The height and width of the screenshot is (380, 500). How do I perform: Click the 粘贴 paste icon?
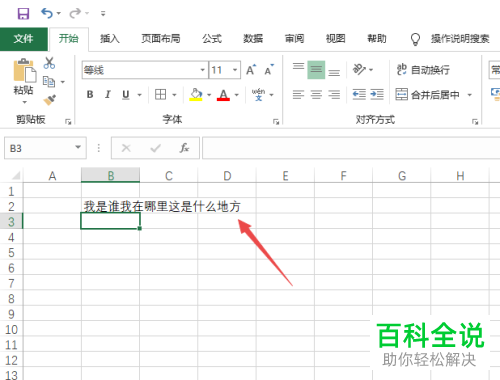coord(24,71)
